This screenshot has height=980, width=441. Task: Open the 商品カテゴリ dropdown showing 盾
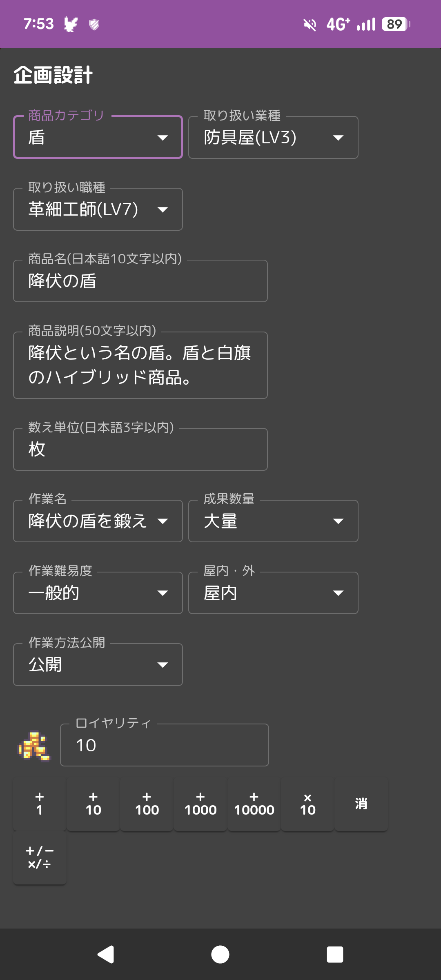point(98,138)
